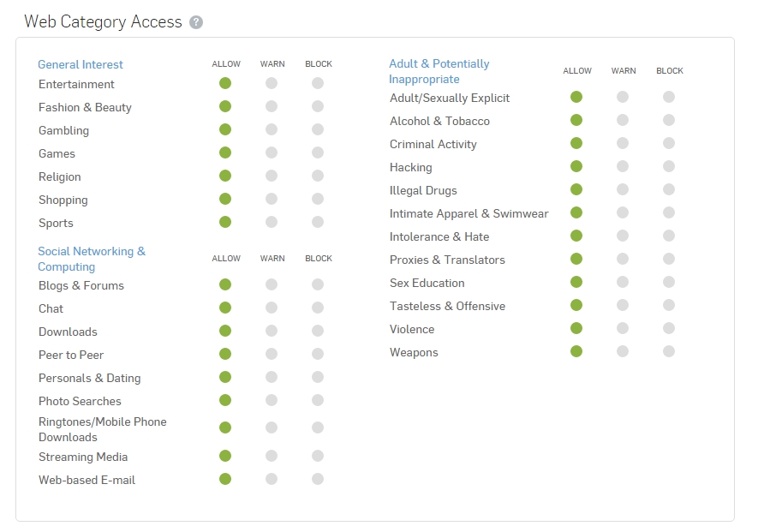770x532 pixels.
Task: Set Chat to Warn
Action: (x=272, y=308)
